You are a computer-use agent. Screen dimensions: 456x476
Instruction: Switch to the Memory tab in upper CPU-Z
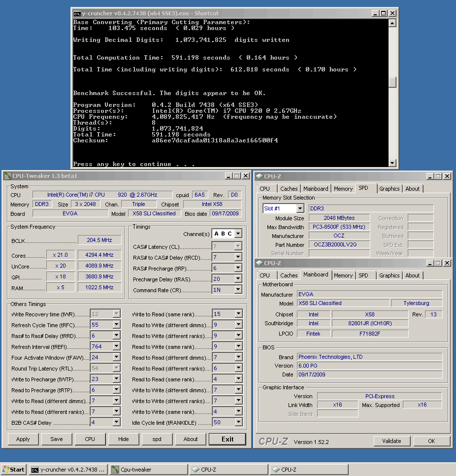point(343,189)
